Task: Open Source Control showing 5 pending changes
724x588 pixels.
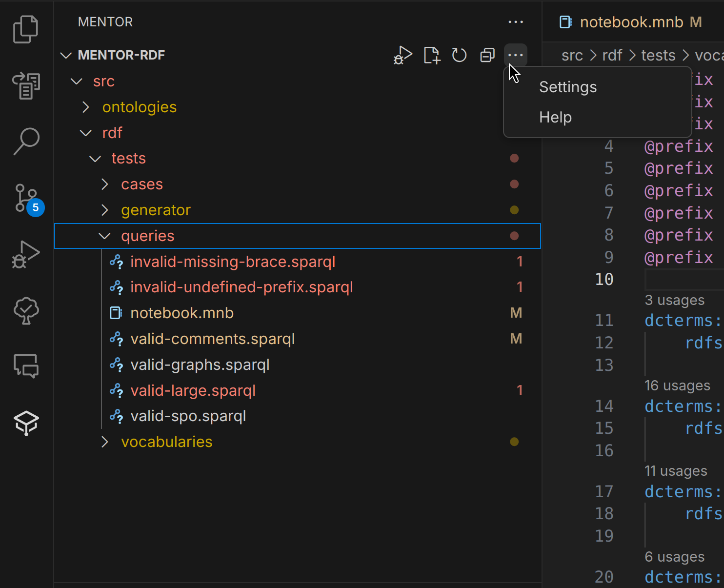Action: point(25,198)
